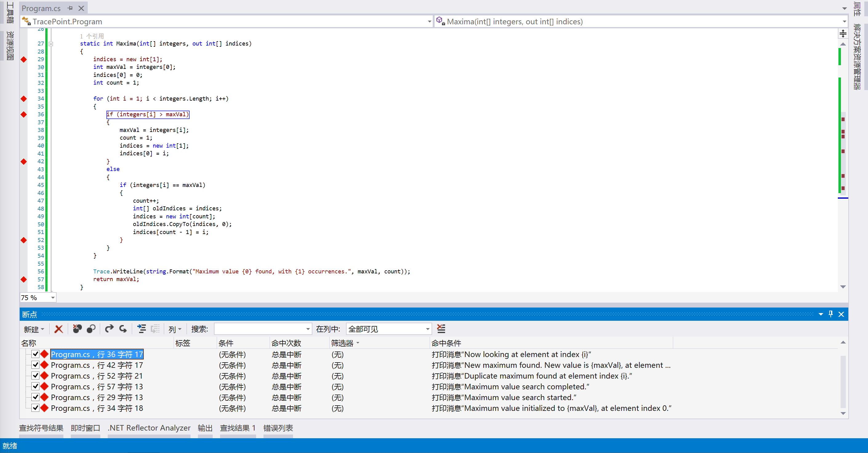Image resolution: width=868 pixels, height=453 pixels.
Task: Open the new breakpoint dropdown
Action: click(x=34, y=329)
